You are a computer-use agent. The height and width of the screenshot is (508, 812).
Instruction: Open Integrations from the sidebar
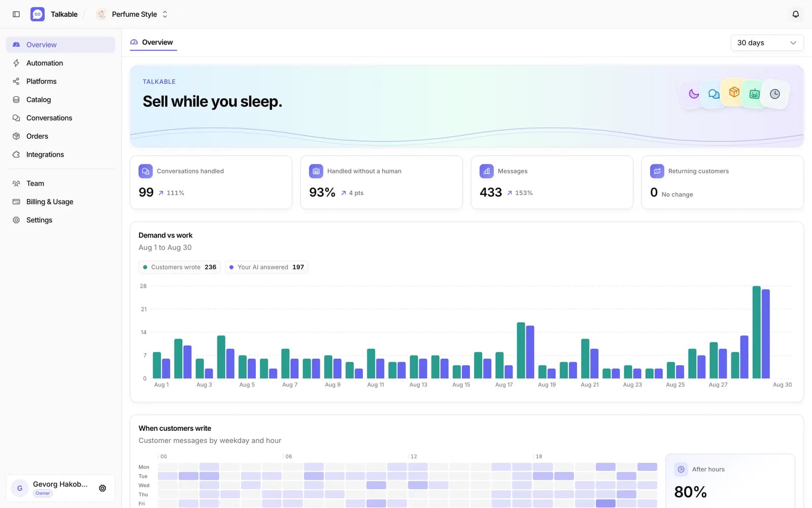point(61,154)
